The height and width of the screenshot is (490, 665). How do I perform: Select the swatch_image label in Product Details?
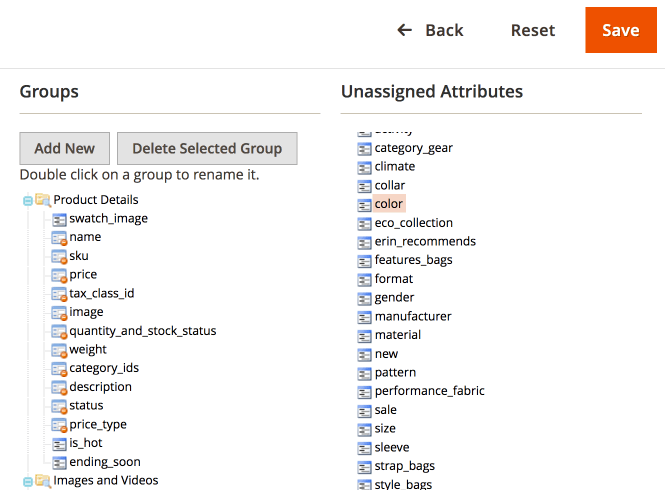(x=109, y=218)
